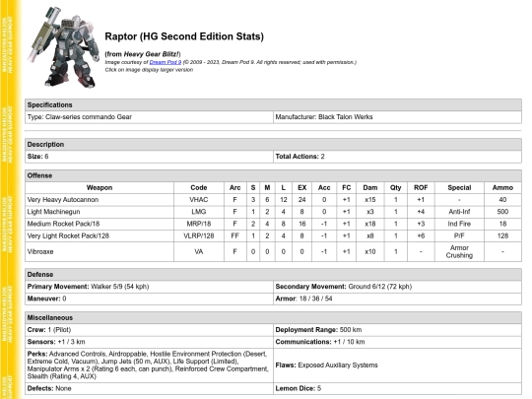The height and width of the screenshot is (399, 532).
Task: Select 'Vibroaxe' weapon name
Action: [x=40, y=252]
